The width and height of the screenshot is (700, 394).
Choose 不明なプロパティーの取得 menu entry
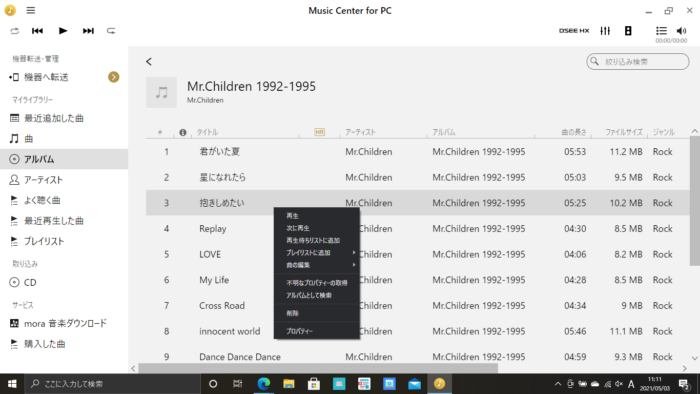pyautogui.click(x=317, y=283)
